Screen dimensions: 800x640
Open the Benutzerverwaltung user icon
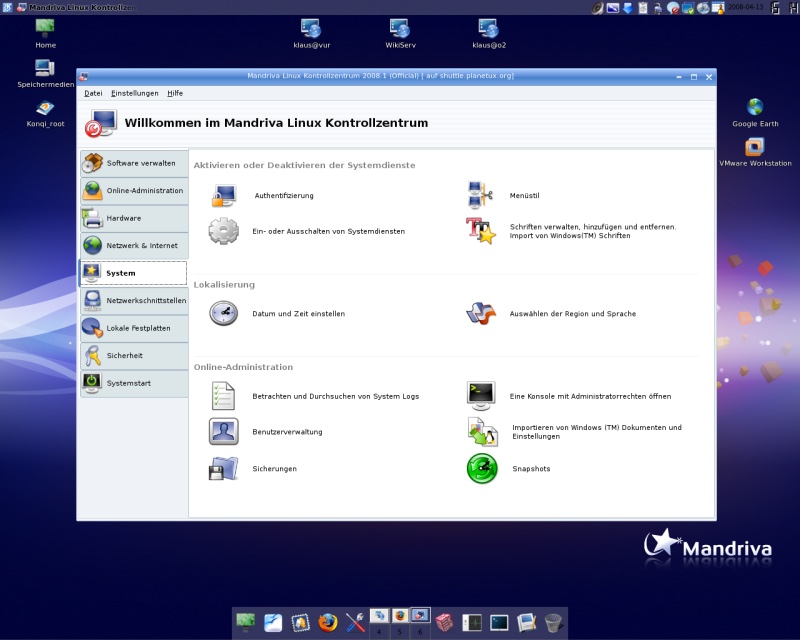coord(223,432)
